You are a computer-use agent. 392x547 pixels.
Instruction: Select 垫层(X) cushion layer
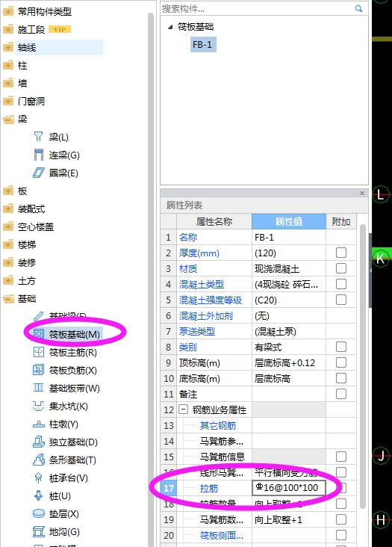pyautogui.click(x=63, y=513)
